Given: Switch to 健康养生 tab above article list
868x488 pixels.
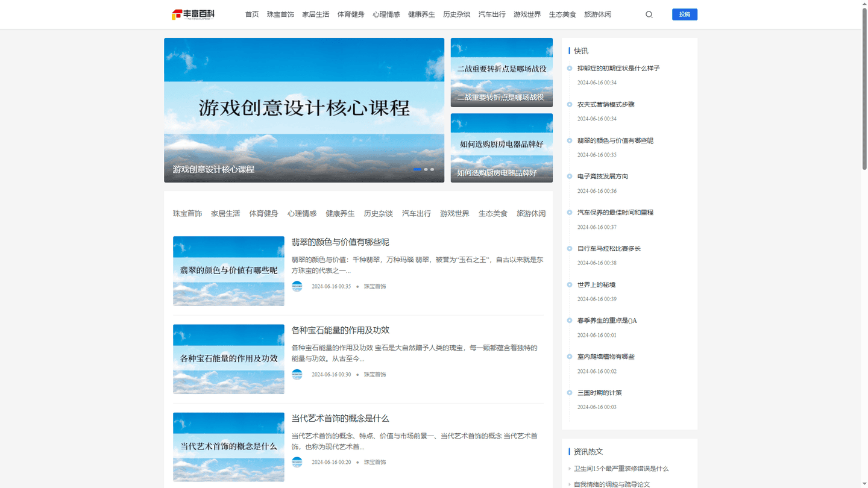Looking at the screenshot, I should tap(340, 213).
